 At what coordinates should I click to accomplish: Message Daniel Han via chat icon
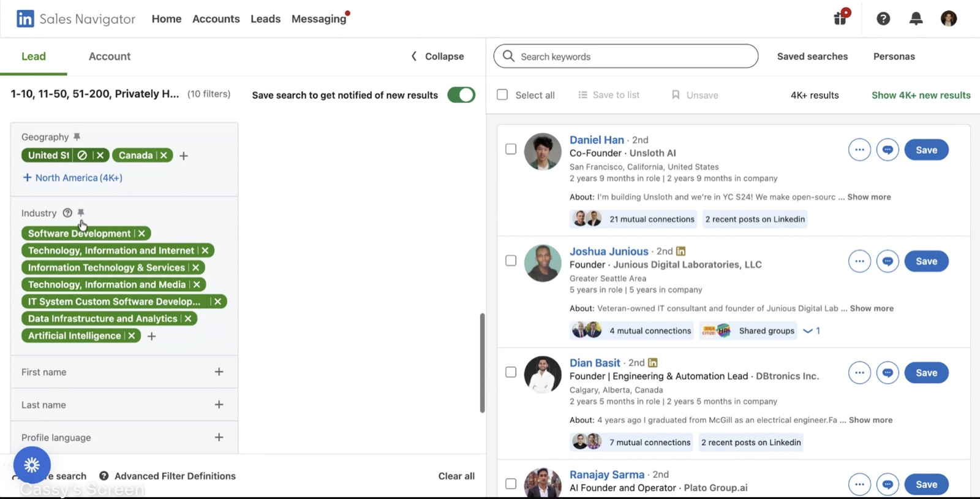click(x=888, y=150)
